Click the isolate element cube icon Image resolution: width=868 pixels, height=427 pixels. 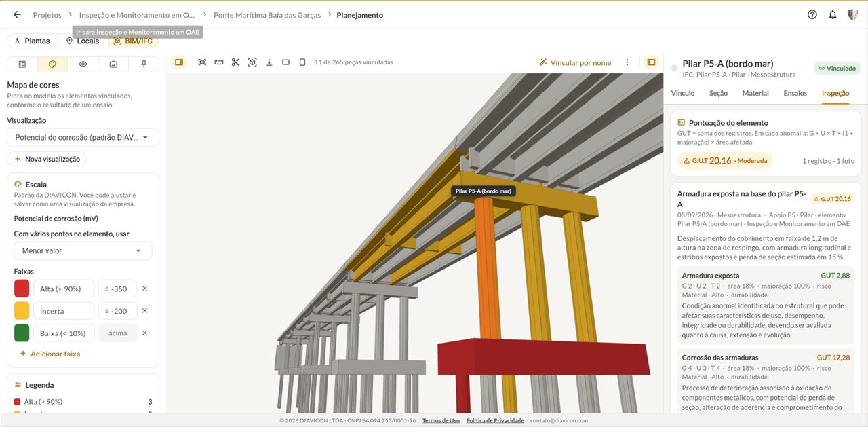pyautogui.click(x=252, y=62)
